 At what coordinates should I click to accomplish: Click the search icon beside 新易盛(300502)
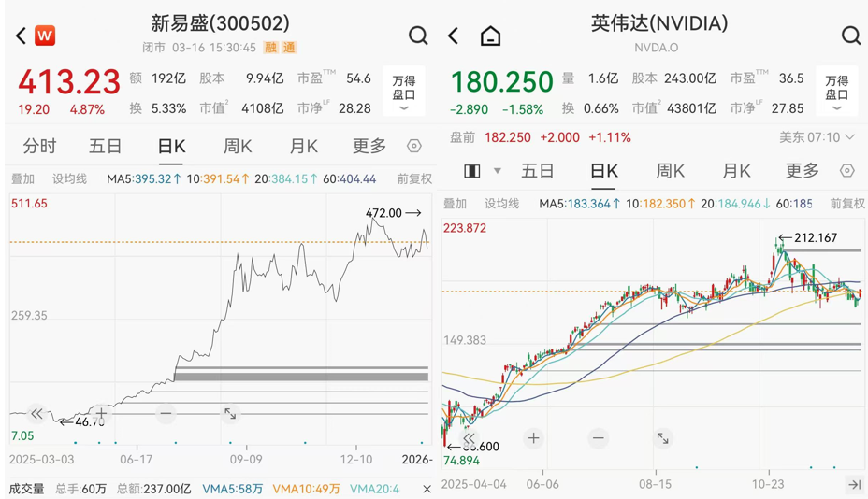pyautogui.click(x=418, y=36)
